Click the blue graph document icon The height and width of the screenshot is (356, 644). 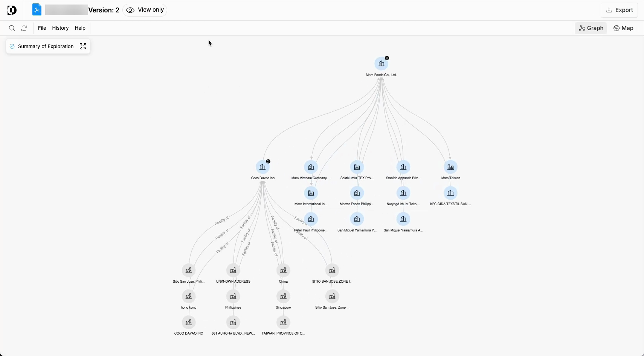point(37,9)
